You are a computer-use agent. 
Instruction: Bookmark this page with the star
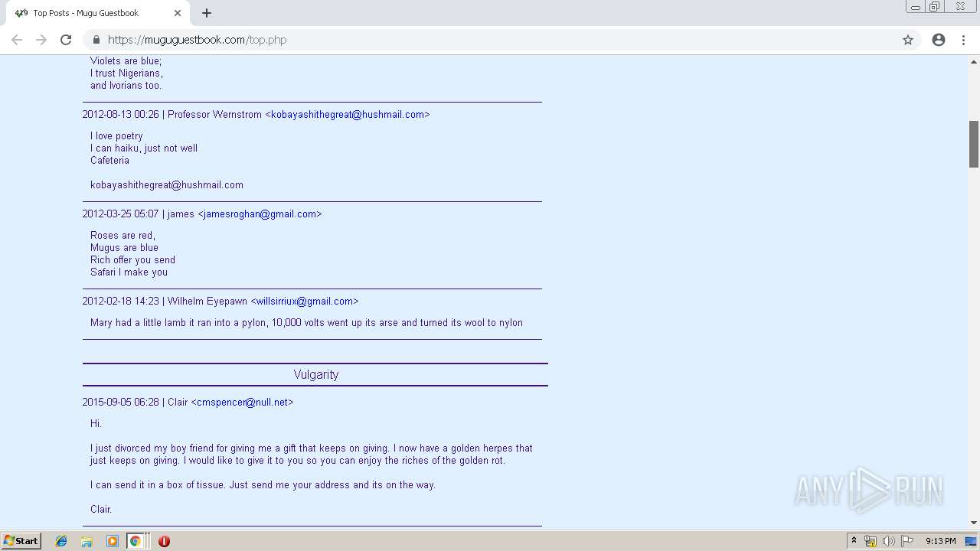click(x=908, y=40)
